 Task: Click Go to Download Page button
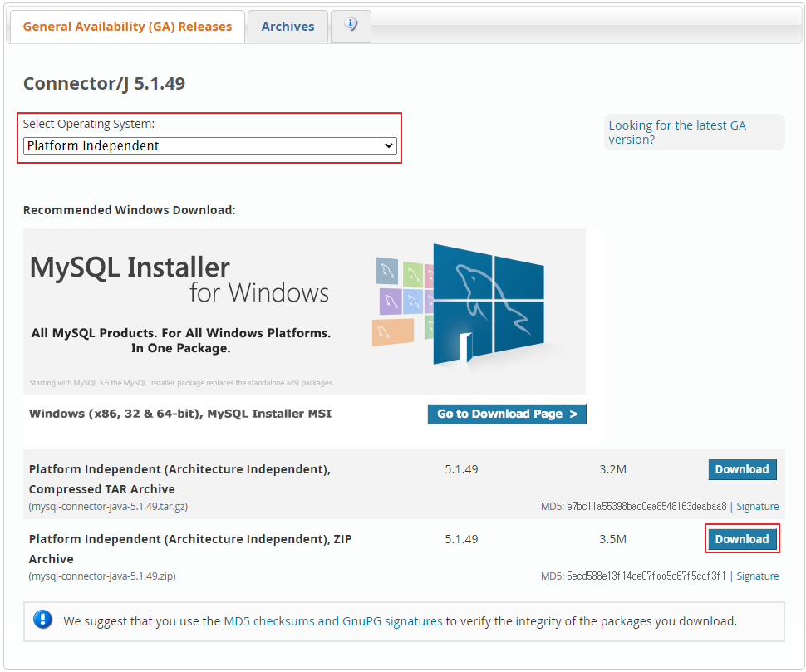pyautogui.click(x=507, y=414)
